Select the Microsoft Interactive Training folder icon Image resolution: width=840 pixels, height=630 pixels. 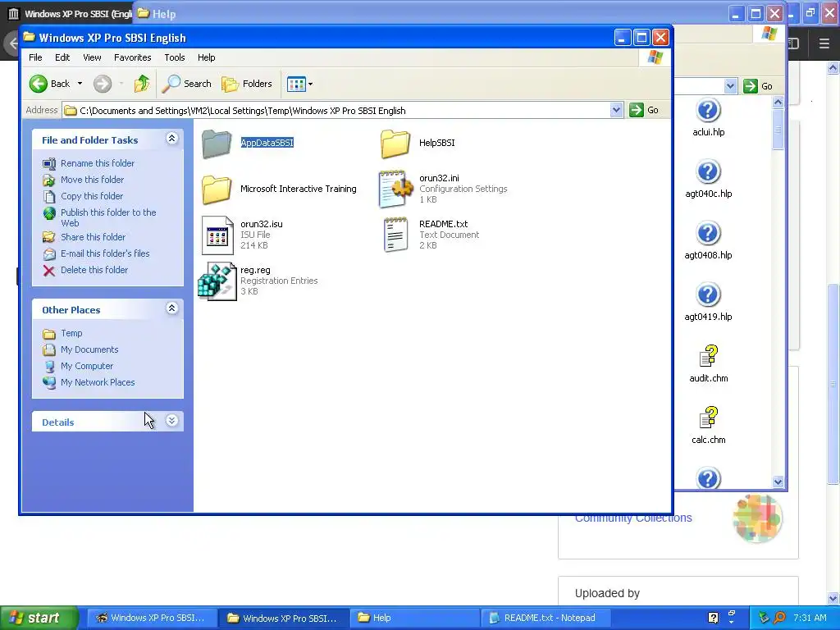click(217, 189)
